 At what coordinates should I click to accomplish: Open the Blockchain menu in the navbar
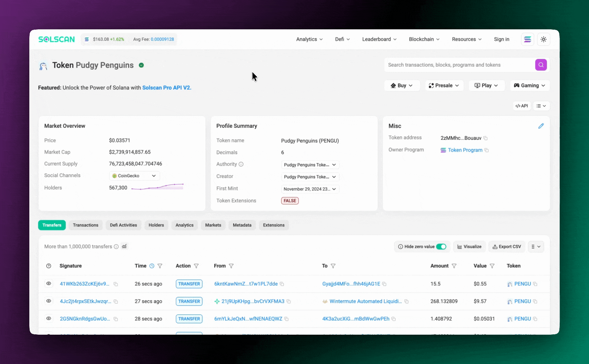[x=424, y=39]
